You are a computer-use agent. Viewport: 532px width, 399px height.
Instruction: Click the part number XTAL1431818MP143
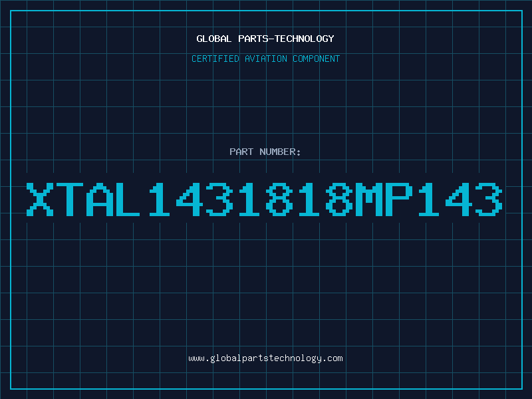[x=265, y=199]
